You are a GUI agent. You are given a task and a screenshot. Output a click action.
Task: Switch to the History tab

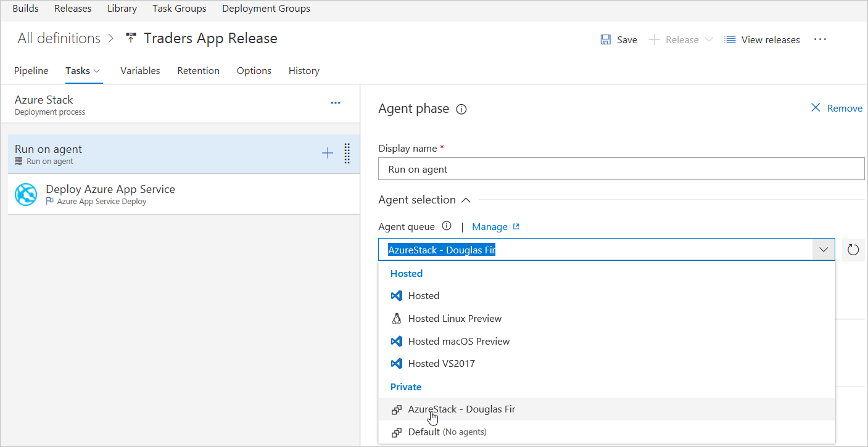pyautogui.click(x=304, y=71)
